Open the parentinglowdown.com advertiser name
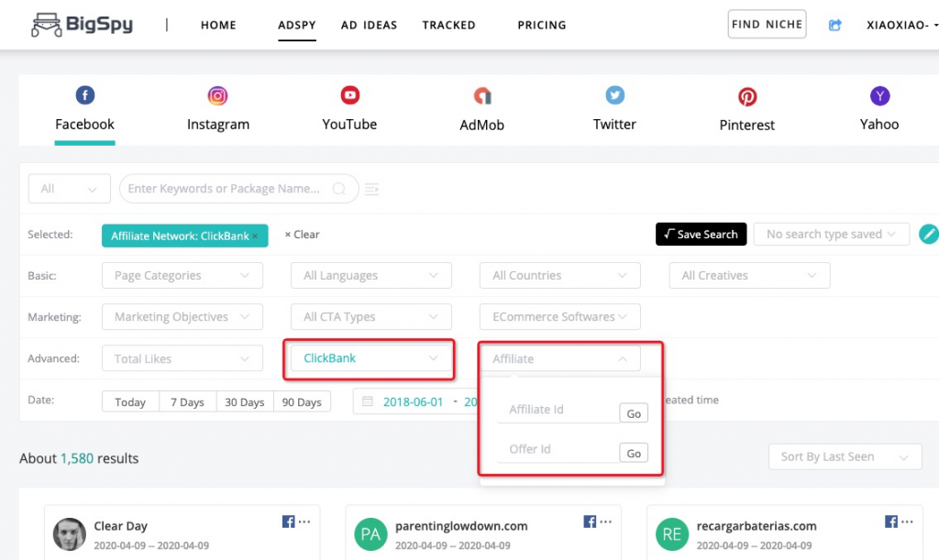The height and width of the screenshot is (560, 939). [461, 526]
